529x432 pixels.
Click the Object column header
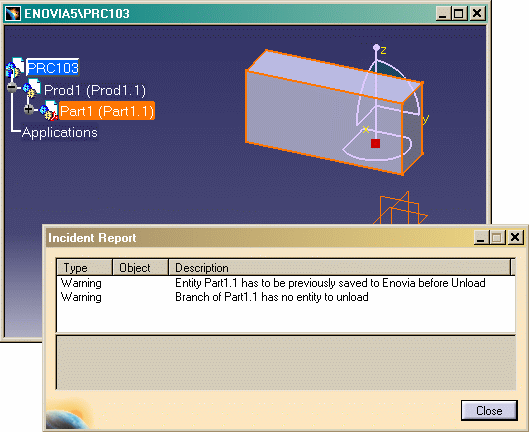(x=140, y=268)
